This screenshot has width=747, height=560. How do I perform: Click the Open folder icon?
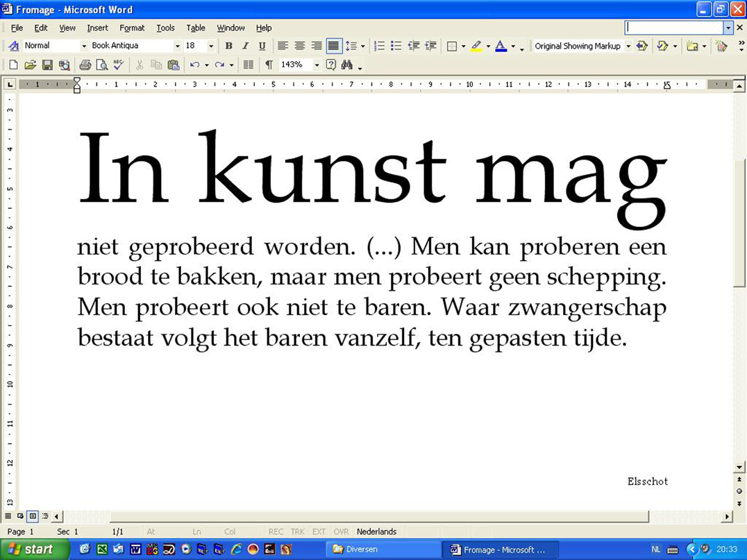click(30, 65)
